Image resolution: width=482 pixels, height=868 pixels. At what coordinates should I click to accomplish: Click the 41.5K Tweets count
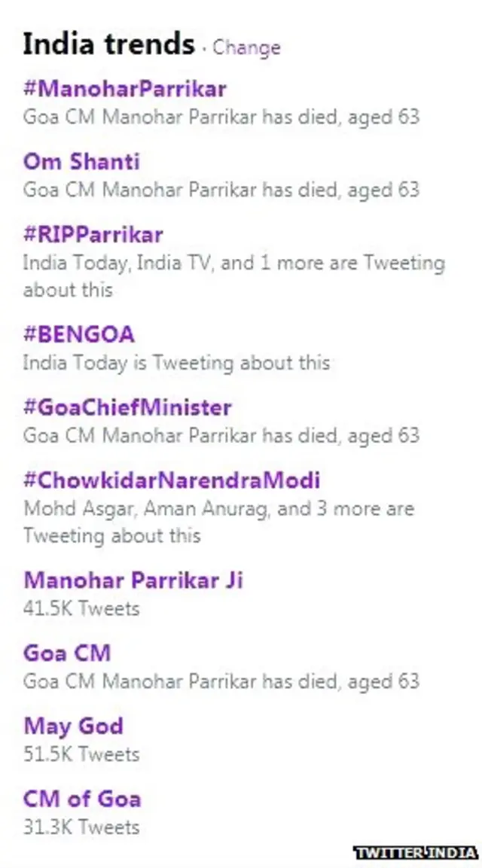pos(81,608)
